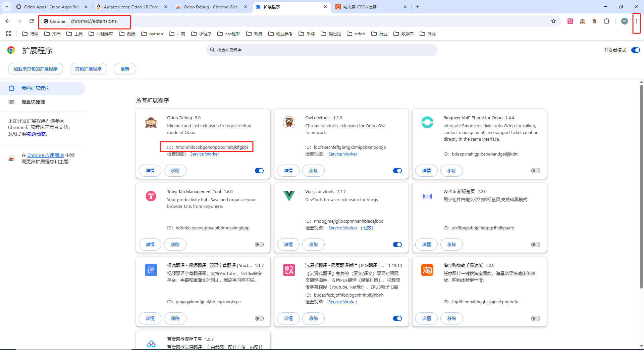The width and height of the screenshot is (644, 350).
Task: Click the bookmark star in the address bar
Action: point(553,21)
